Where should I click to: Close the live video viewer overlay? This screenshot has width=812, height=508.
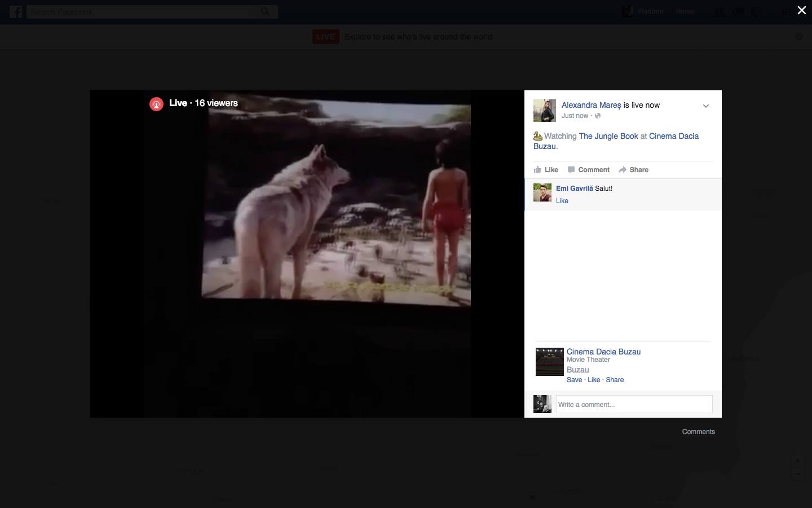[x=801, y=10]
